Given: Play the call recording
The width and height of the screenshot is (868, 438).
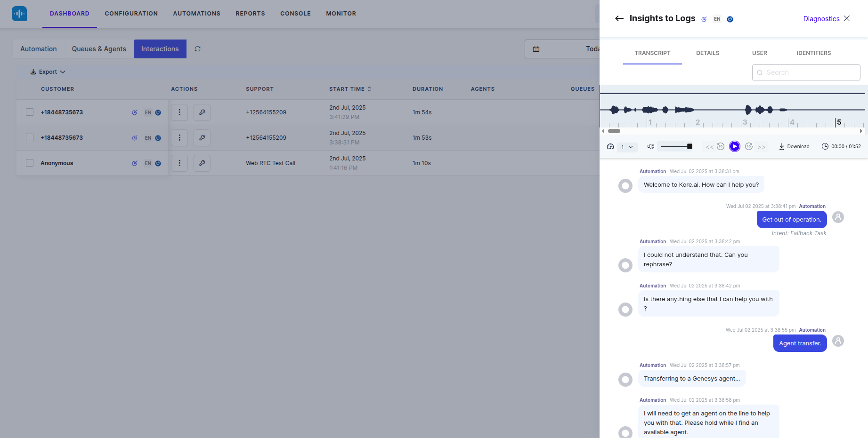Looking at the screenshot, I should point(735,147).
